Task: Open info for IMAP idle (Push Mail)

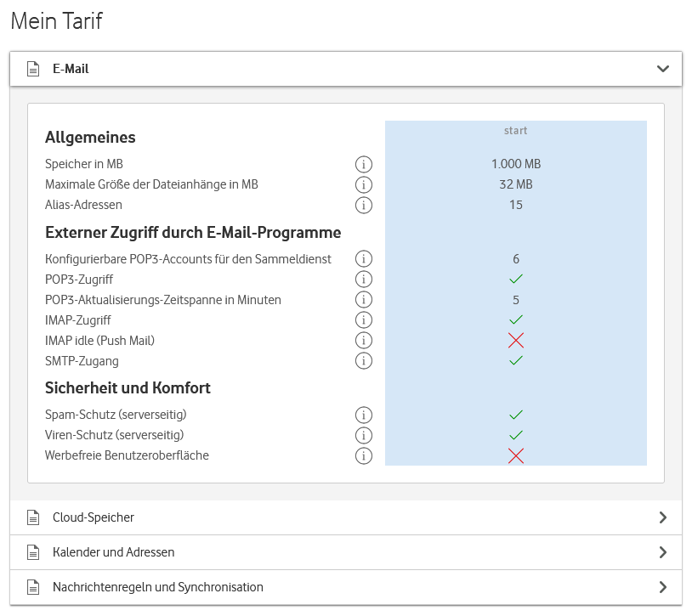Action: 364,341
